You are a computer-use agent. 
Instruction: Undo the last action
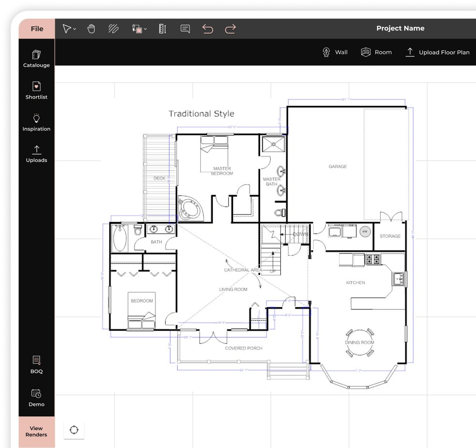coord(208,29)
